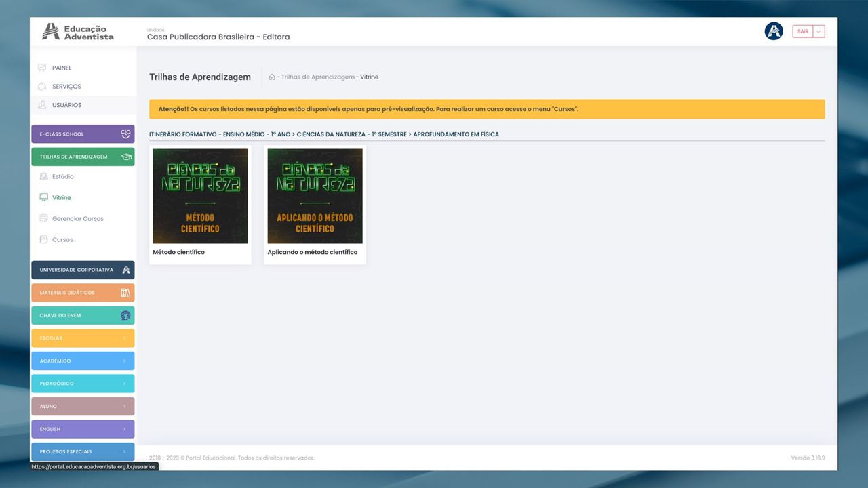Click the Portal Educacional copyright footer text
The image size is (868, 488).
click(232, 458)
